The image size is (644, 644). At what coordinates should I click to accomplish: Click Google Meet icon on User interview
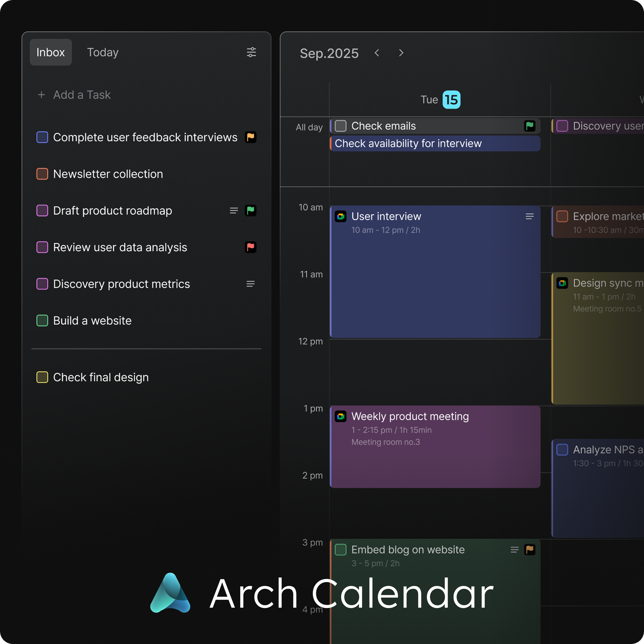pos(341,217)
